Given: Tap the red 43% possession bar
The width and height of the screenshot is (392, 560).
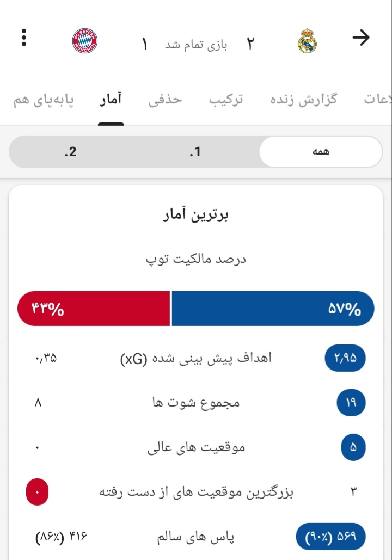Looking at the screenshot, I should (94, 309).
